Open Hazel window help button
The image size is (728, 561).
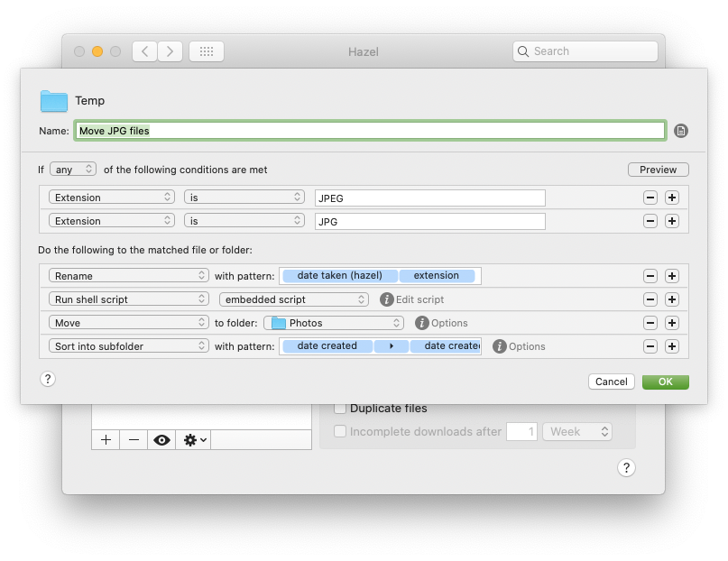626,467
